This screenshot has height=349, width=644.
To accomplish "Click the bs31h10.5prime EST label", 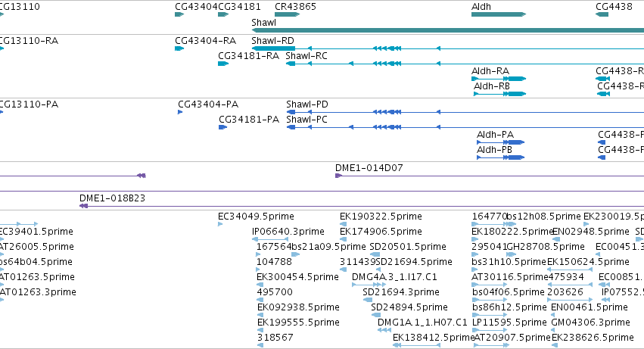I will (x=509, y=262).
